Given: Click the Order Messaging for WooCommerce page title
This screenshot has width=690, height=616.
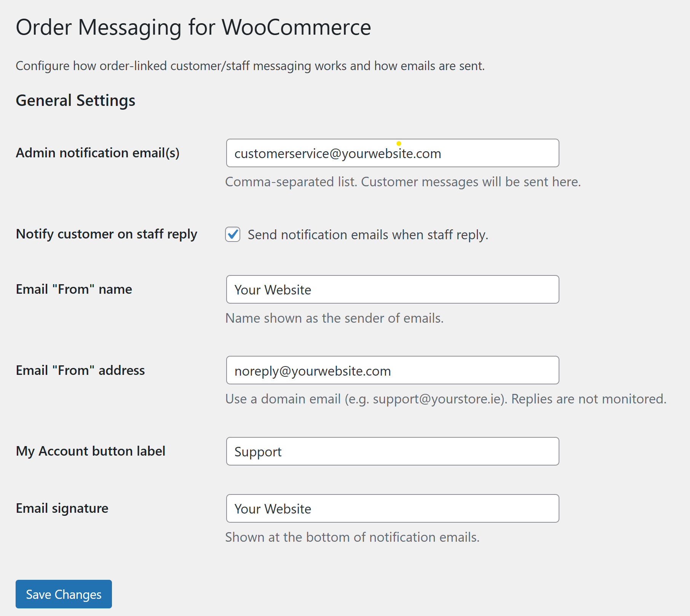Looking at the screenshot, I should pyautogui.click(x=193, y=27).
